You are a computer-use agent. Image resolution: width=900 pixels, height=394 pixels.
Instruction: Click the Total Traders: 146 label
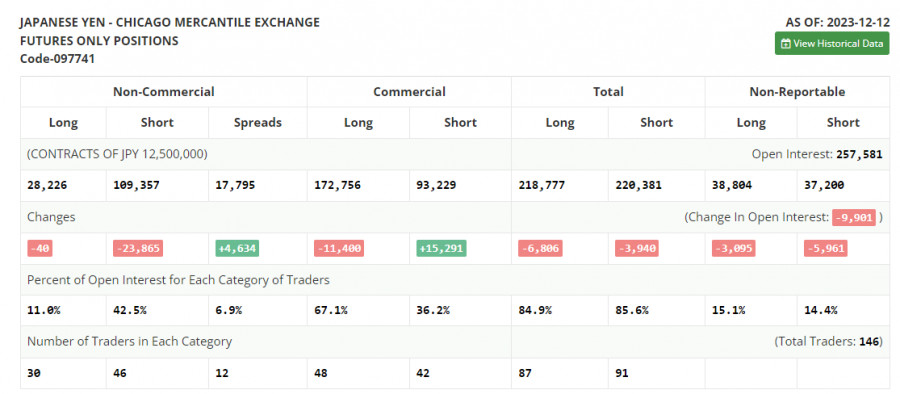click(x=828, y=342)
